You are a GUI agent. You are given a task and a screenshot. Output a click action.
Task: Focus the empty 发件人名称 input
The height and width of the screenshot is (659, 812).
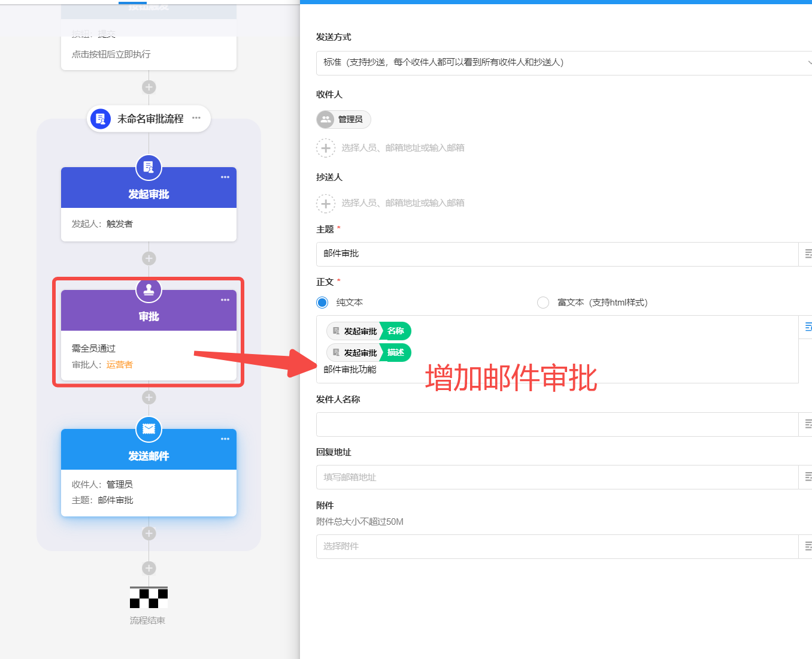click(x=558, y=424)
